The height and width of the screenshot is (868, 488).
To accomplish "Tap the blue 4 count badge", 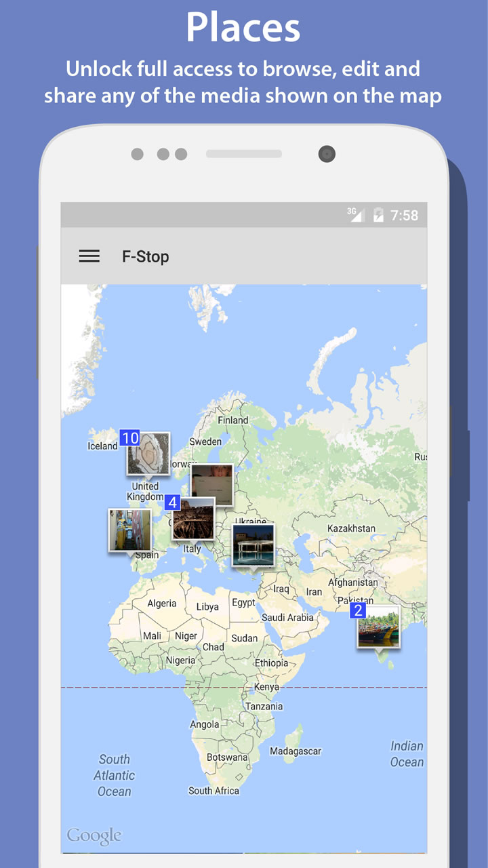I will (173, 502).
